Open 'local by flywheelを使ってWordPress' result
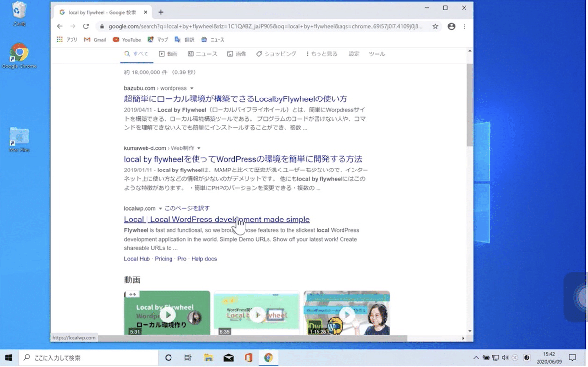This screenshot has width=588, height=367. 243,159
